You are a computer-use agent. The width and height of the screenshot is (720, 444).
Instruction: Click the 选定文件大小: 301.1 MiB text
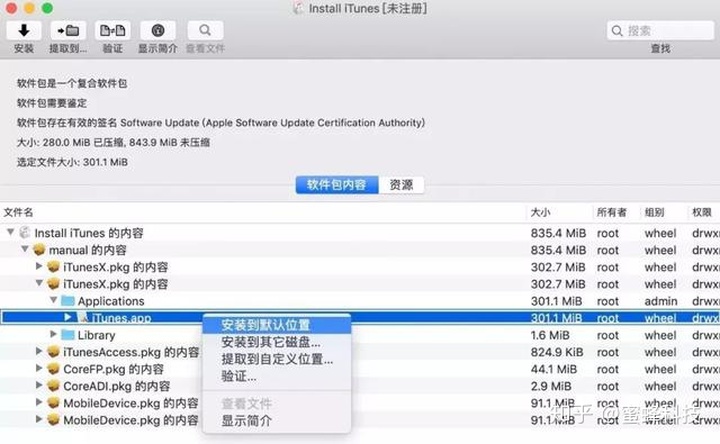point(72,162)
